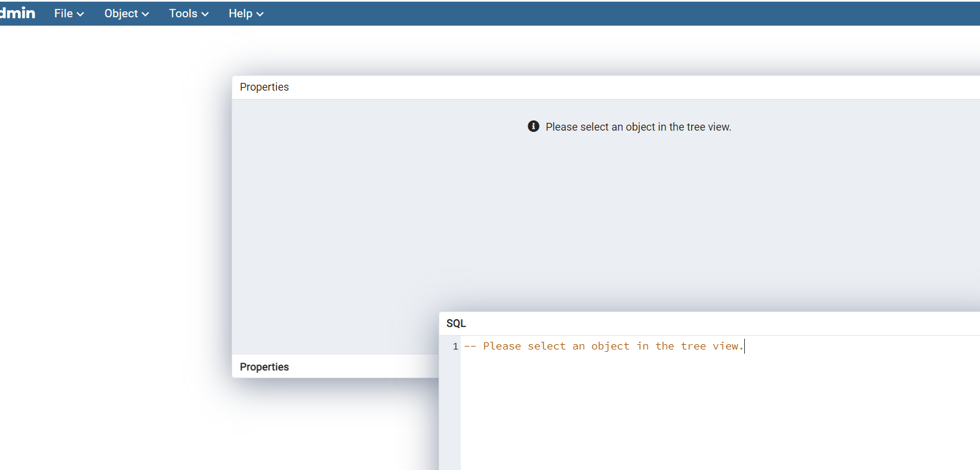The height and width of the screenshot is (470, 980).
Task: Expand the chevron arrow beside Tools
Action: click(x=205, y=14)
